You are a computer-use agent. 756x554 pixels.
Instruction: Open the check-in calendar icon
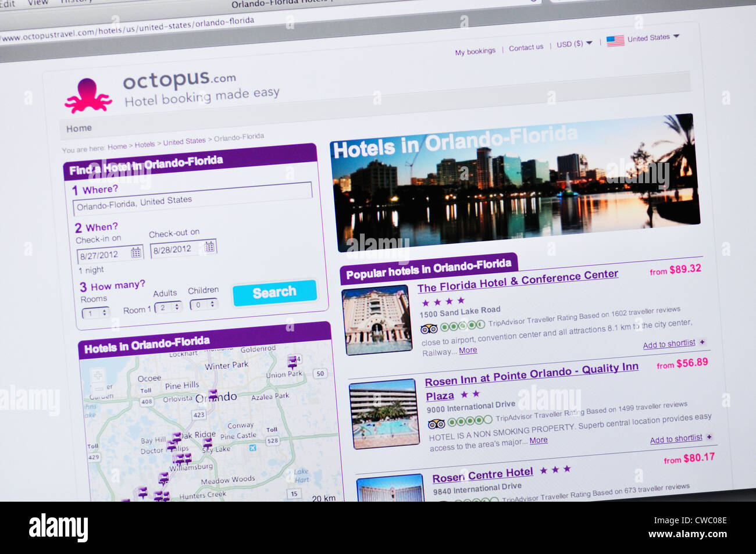pyautogui.click(x=135, y=252)
